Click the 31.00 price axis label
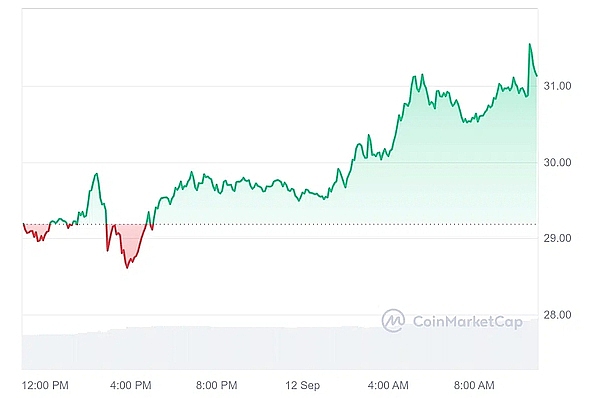This screenshot has width=600, height=398. [557, 86]
